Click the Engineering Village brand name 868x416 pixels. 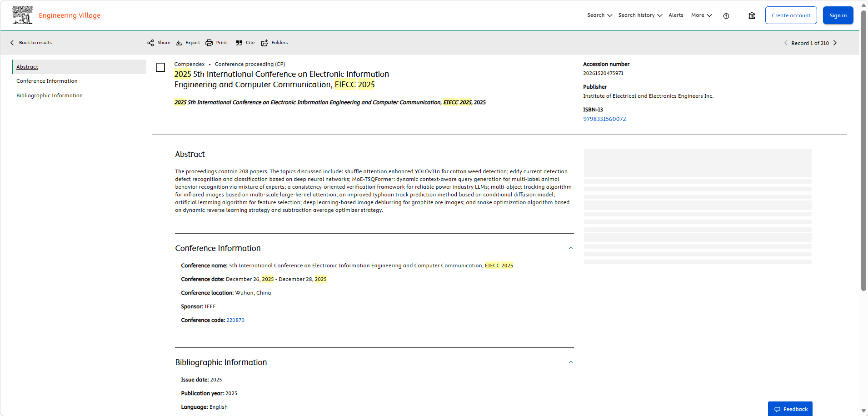click(70, 15)
